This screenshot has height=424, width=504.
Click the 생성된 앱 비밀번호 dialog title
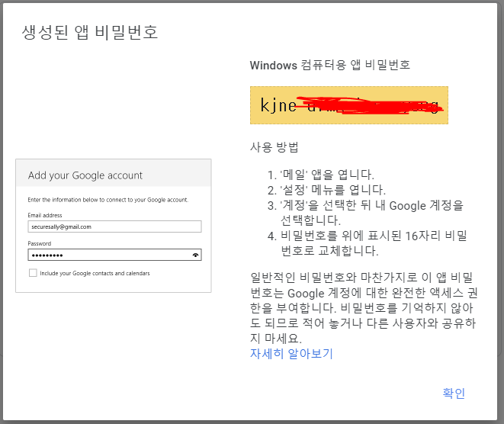pos(90,33)
